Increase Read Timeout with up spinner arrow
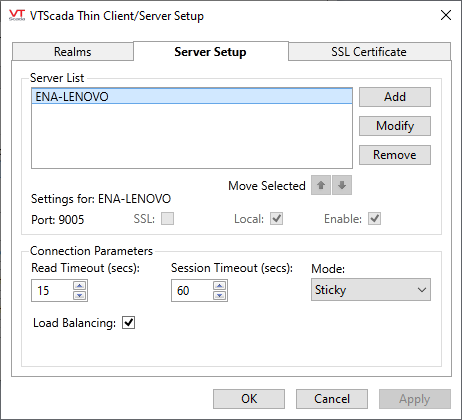 [79, 286]
